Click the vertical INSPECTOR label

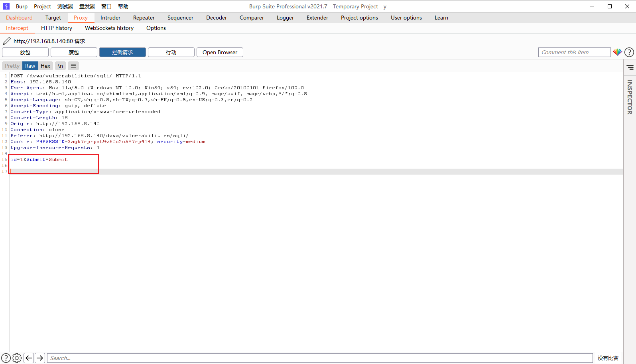[630, 97]
